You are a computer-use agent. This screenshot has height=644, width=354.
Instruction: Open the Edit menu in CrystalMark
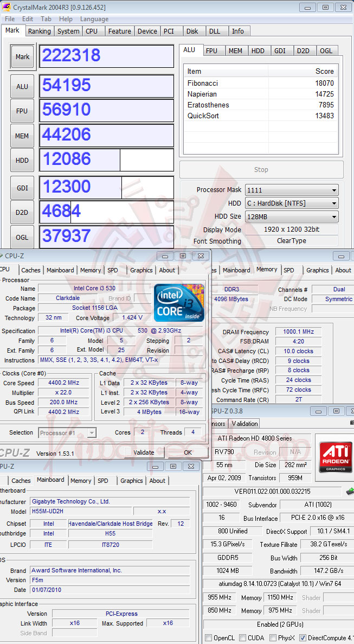(28, 19)
